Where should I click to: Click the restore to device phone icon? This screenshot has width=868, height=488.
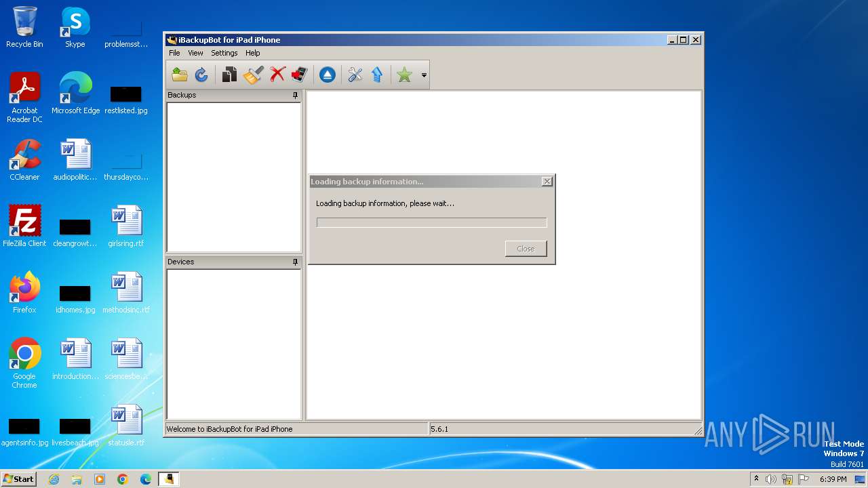[299, 75]
